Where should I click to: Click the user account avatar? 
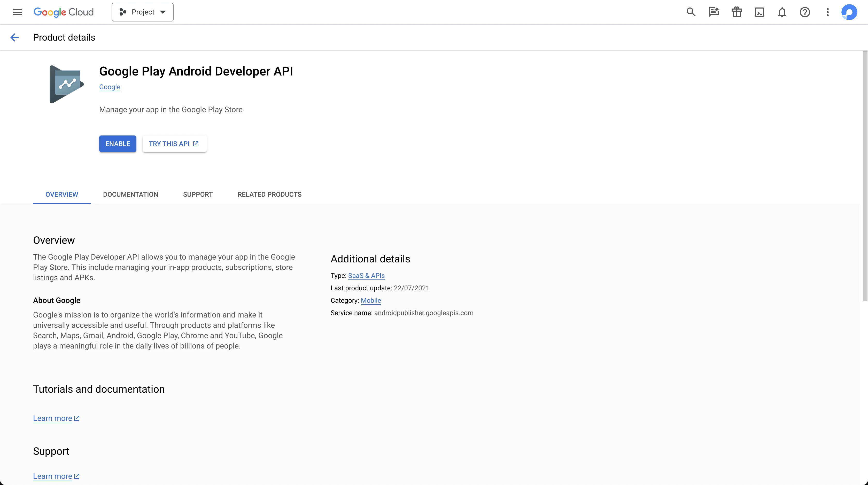pyautogui.click(x=849, y=12)
